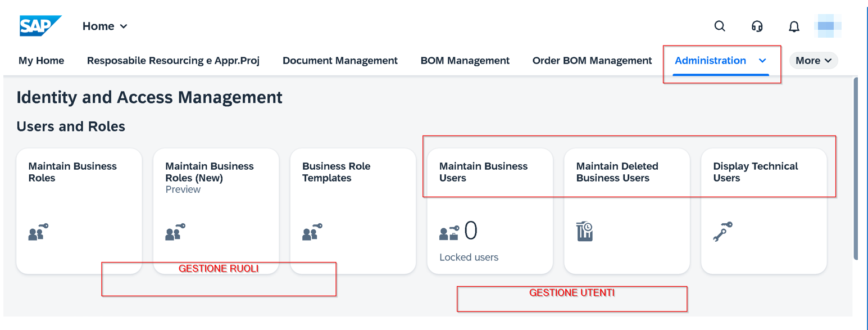Click wrench key icon on Display Technical Users tile
The height and width of the screenshot is (330, 868).
722,232
